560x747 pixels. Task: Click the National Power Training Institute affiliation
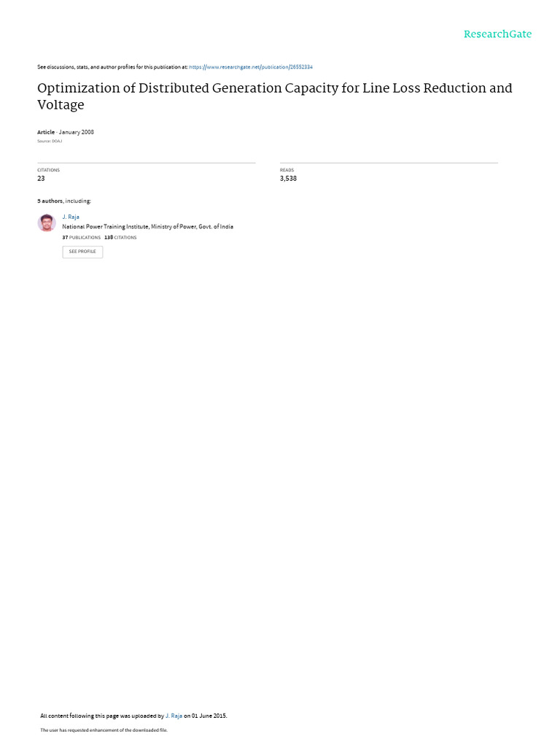[147, 227]
